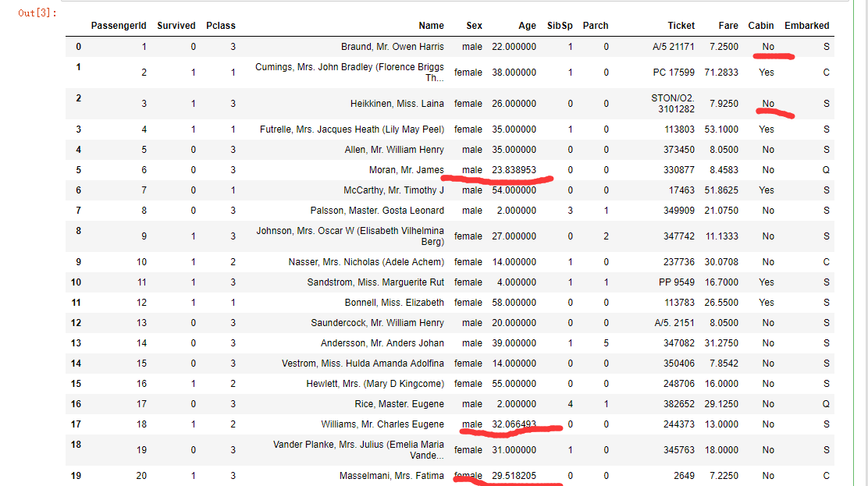Screen dimensions: 868x486
Task: Click age value 29.518205
Action: tap(514, 476)
